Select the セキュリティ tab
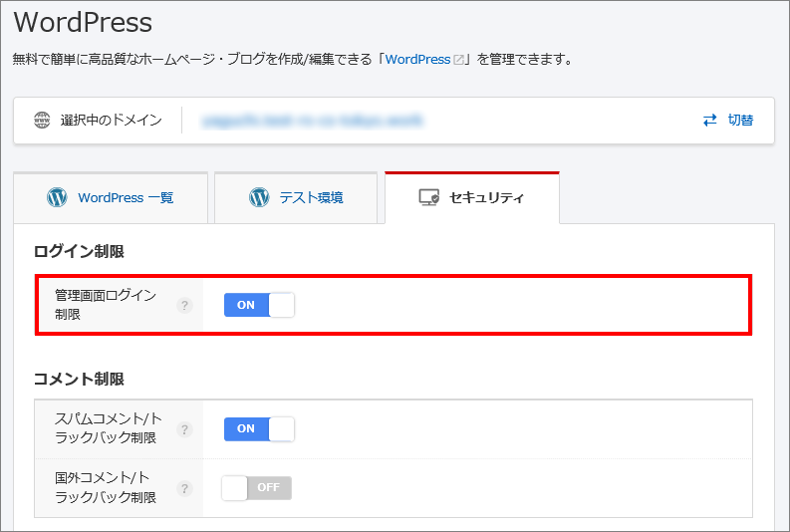Screen dimensions: 790x532 472,197
